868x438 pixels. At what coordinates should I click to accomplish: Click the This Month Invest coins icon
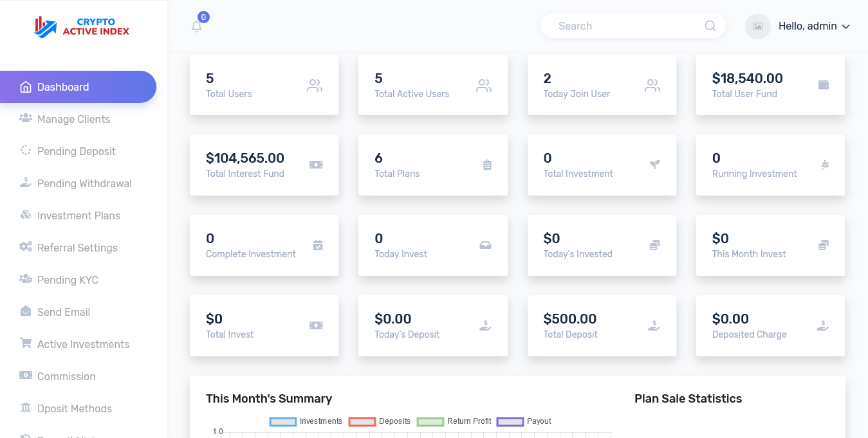(x=824, y=245)
